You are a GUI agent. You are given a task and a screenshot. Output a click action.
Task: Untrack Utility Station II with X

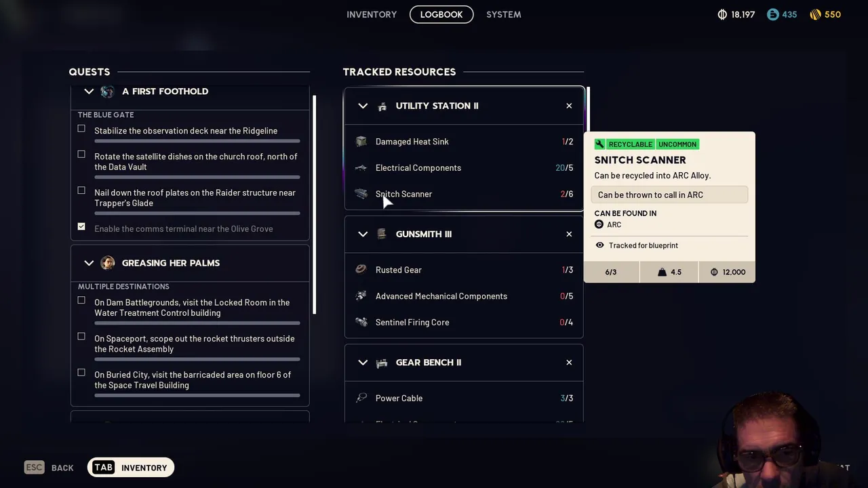[569, 106]
